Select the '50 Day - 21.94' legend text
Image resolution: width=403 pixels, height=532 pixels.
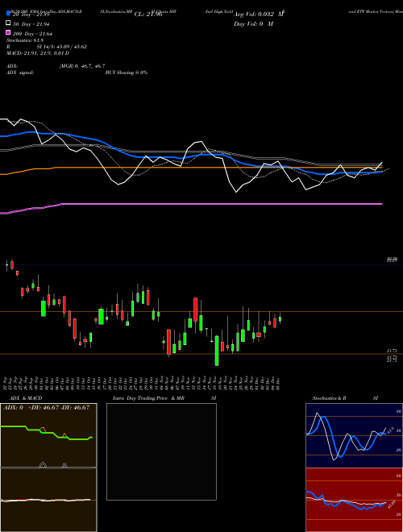point(31,24)
